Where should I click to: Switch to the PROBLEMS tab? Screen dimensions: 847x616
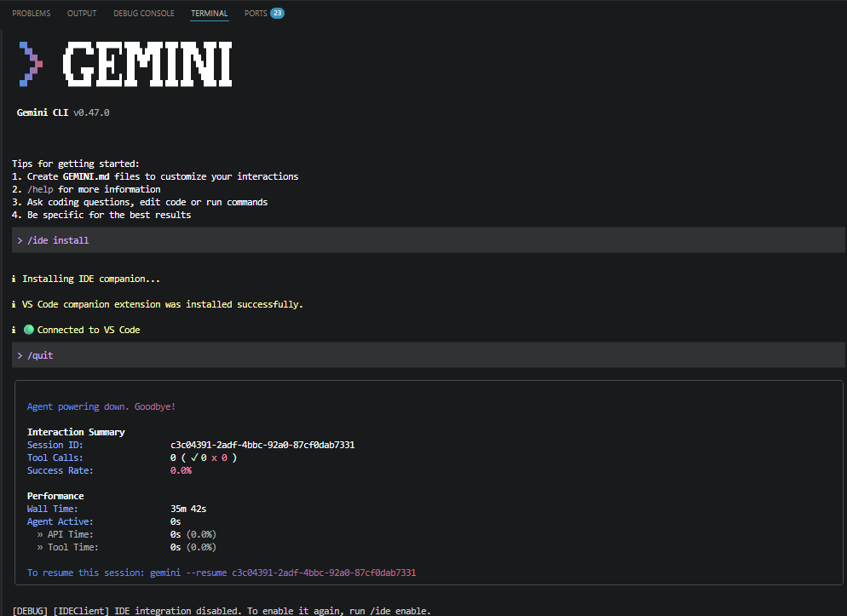click(32, 13)
